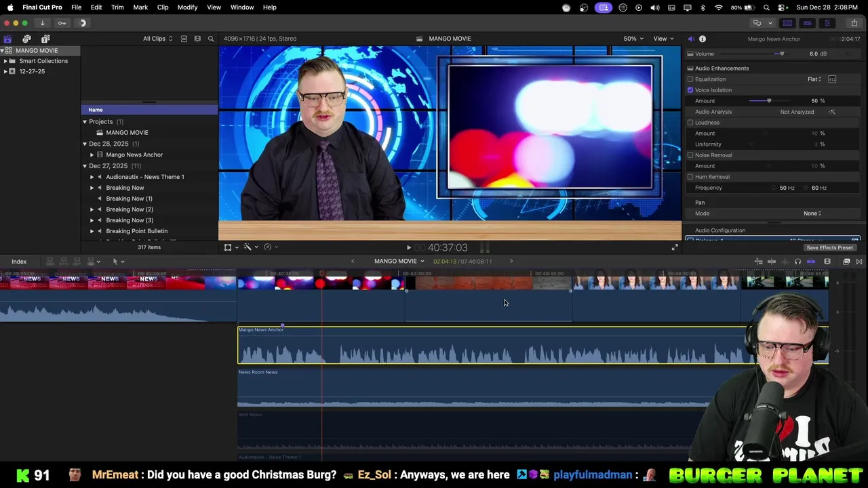The width and height of the screenshot is (868, 488).
Task: Open the Transform tool pop-up in viewer
Action: 231,247
